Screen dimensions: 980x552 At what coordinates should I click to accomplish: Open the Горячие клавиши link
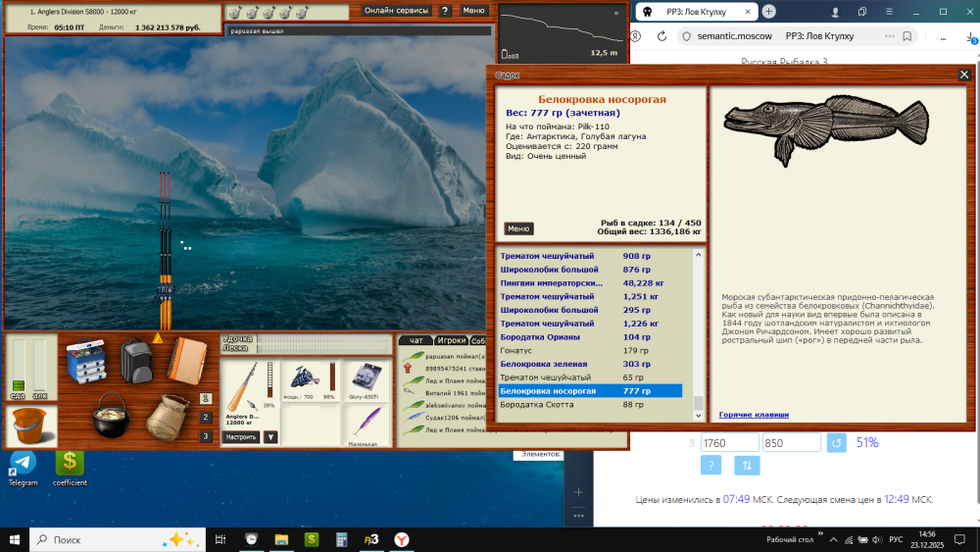coord(754,415)
